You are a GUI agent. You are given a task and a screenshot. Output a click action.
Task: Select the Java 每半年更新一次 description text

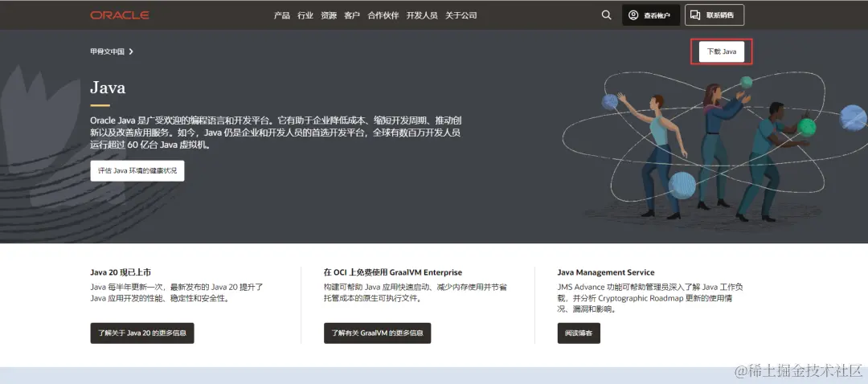coord(177,292)
